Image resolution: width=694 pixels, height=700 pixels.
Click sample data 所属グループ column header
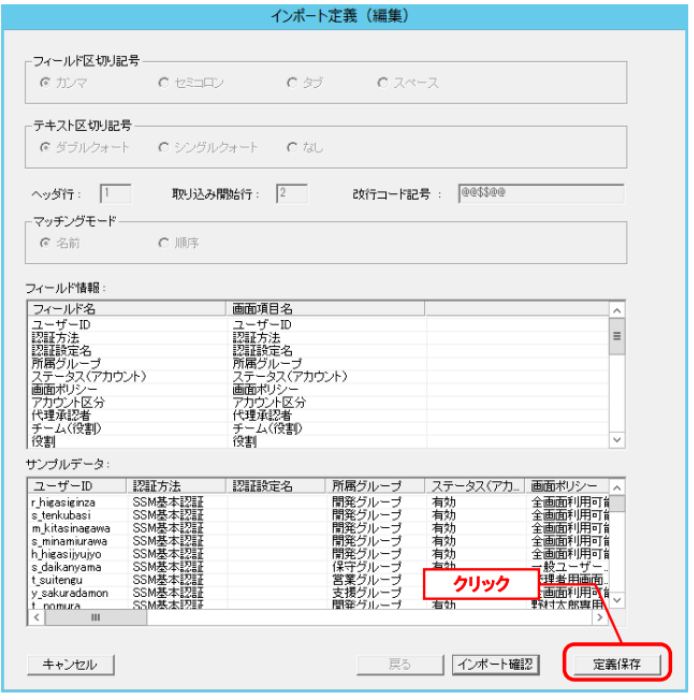click(375, 486)
